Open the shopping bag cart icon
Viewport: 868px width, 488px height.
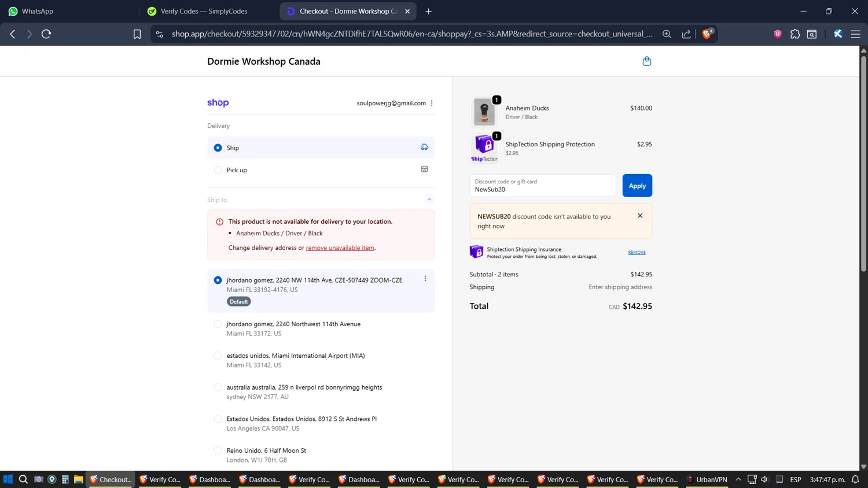(x=646, y=61)
